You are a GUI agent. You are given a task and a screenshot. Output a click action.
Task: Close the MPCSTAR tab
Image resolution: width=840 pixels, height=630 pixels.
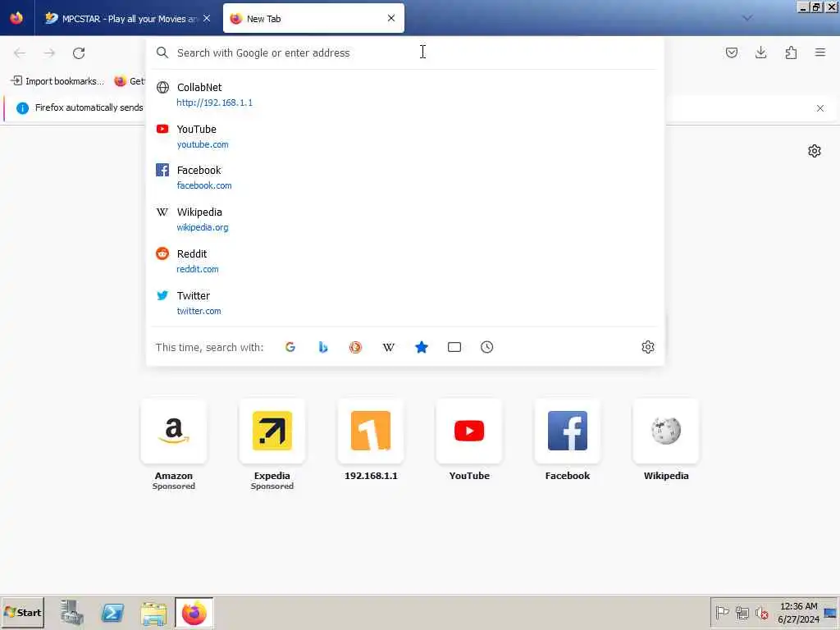pos(207,18)
